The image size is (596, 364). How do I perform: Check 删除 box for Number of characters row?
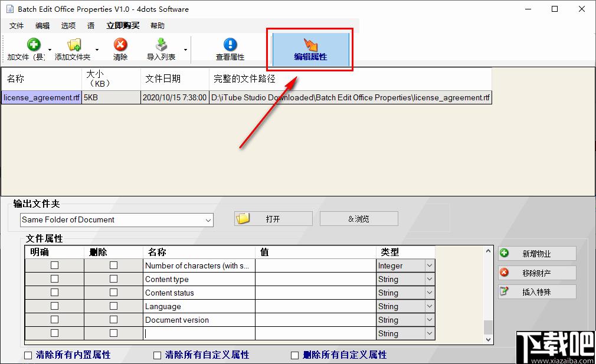coord(113,265)
